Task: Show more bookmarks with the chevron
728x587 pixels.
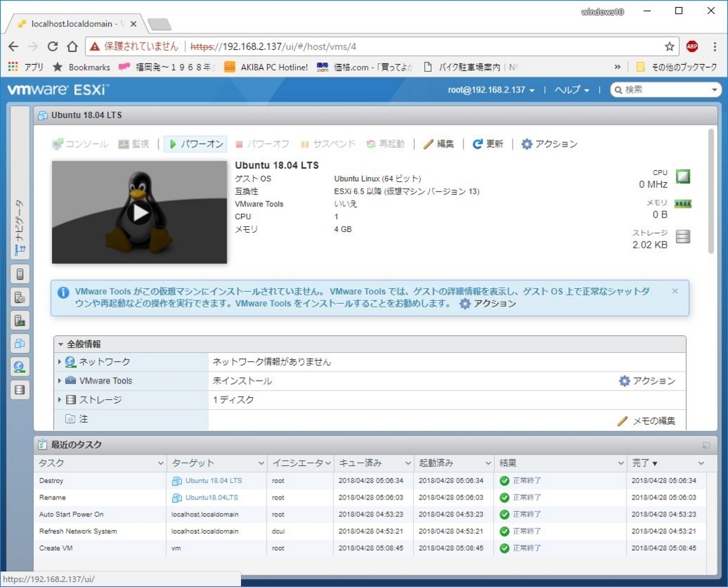Action: (x=618, y=67)
